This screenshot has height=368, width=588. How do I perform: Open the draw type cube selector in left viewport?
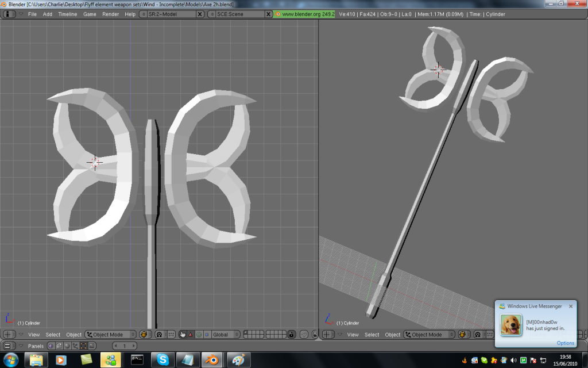(x=144, y=335)
